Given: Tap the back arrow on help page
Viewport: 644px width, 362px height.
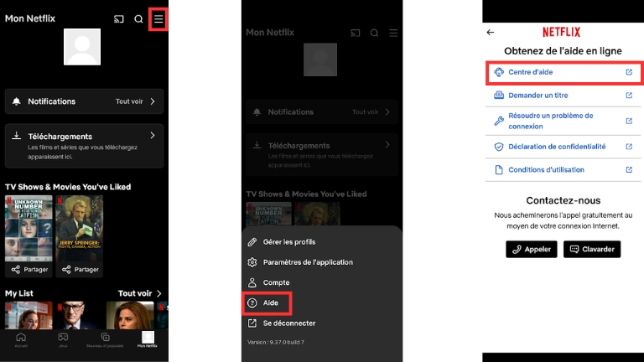Looking at the screenshot, I should tap(491, 33).
